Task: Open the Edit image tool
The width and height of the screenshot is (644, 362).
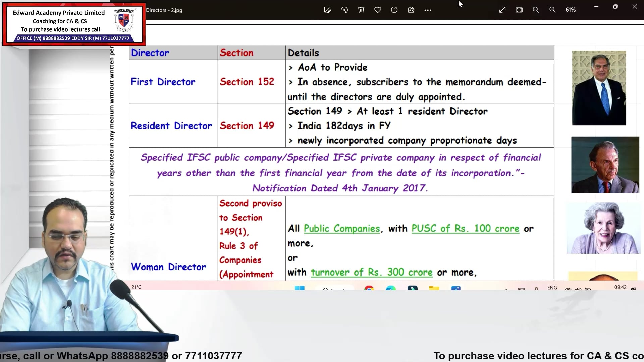Action: [x=327, y=10]
